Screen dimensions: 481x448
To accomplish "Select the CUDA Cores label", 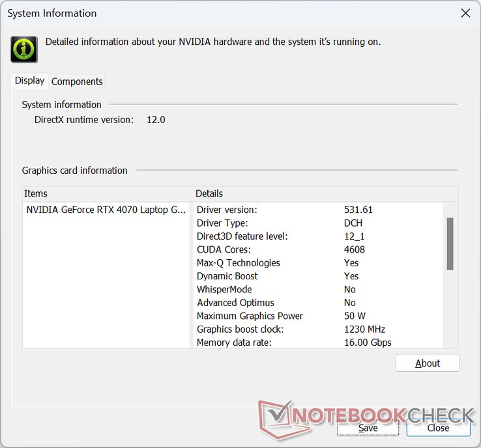I will point(224,250).
